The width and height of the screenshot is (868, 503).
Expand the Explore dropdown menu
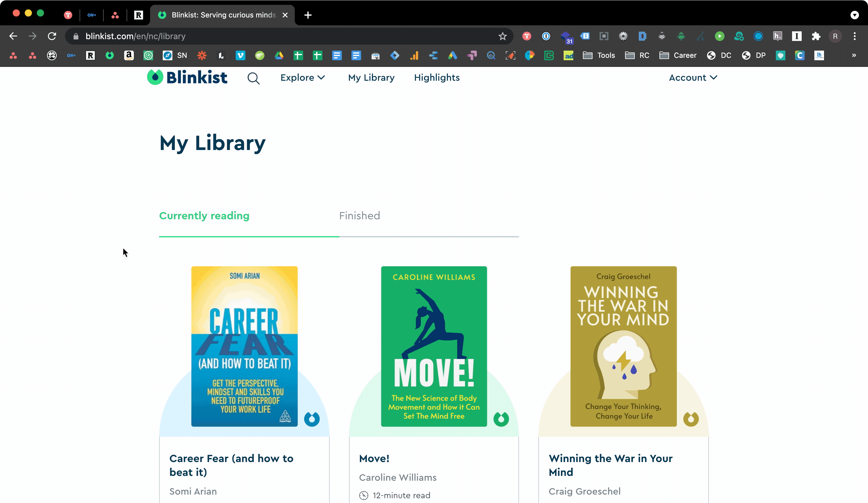tap(302, 77)
